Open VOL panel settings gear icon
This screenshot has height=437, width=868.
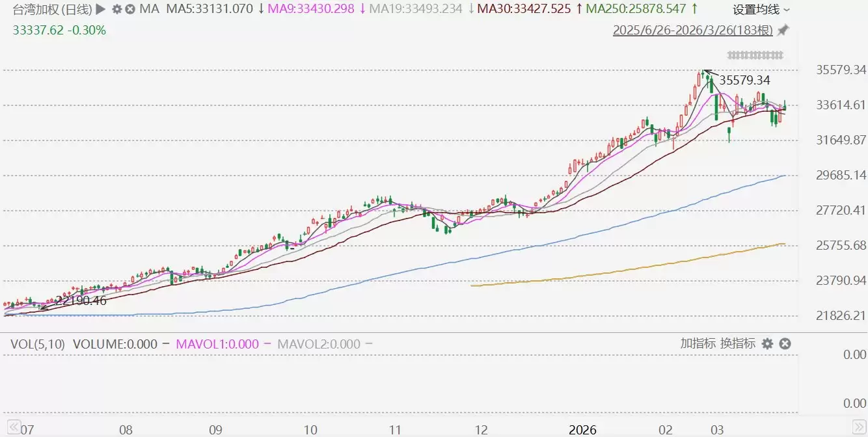coord(767,343)
